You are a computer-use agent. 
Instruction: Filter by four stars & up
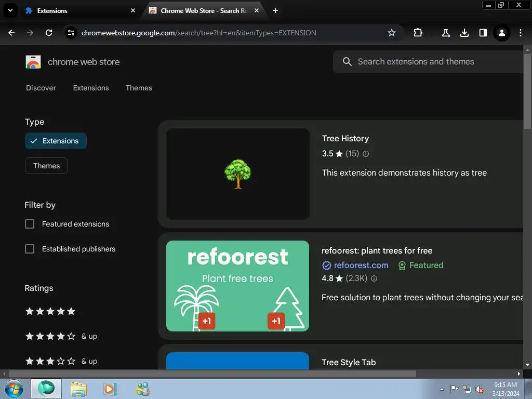pos(61,336)
